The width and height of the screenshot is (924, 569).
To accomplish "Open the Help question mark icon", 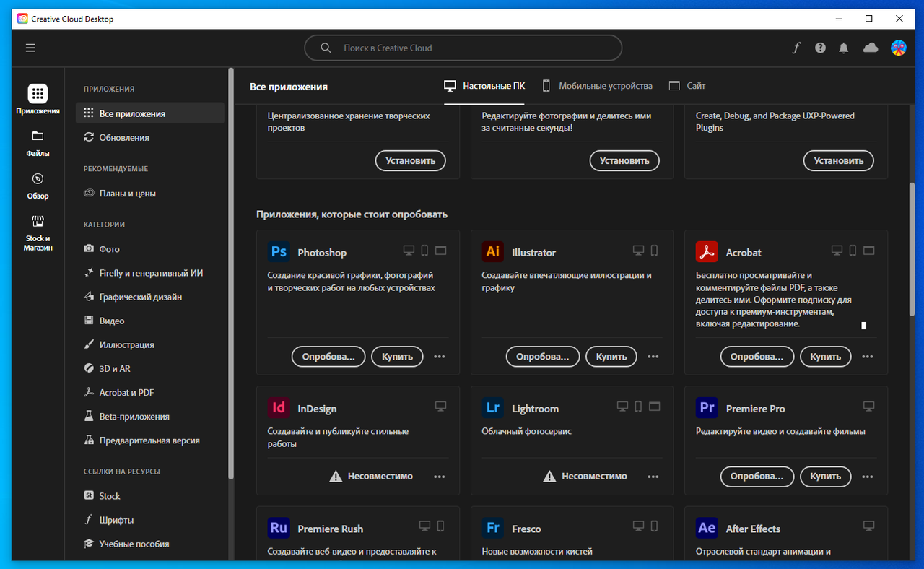I will pos(820,48).
